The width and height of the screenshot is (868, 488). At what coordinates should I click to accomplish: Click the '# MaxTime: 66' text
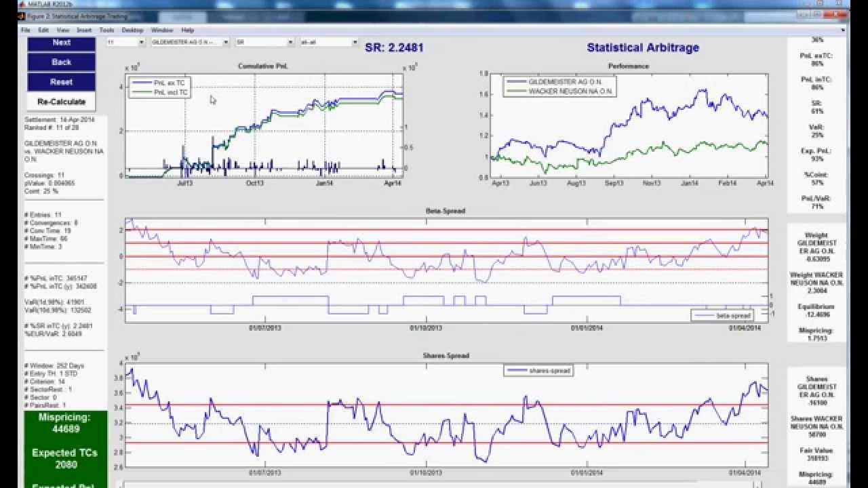tap(46, 239)
